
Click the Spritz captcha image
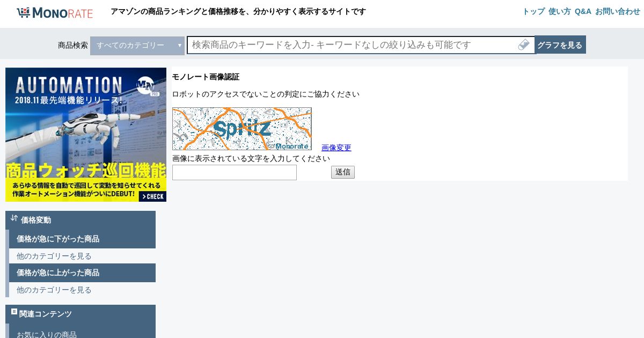[242, 129]
